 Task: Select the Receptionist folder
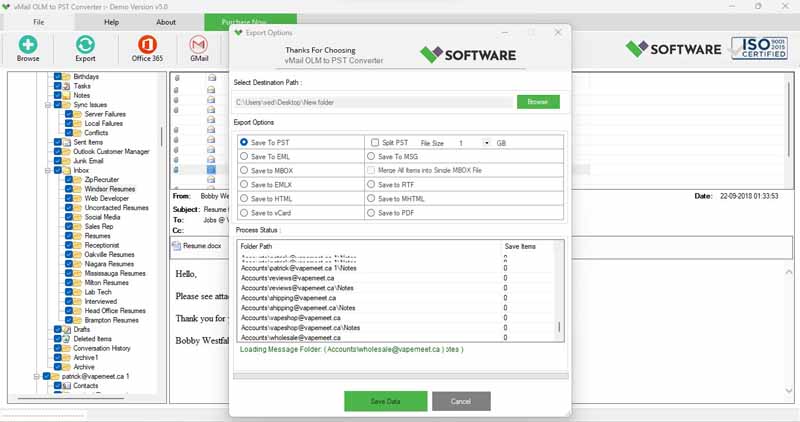(102, 245)
